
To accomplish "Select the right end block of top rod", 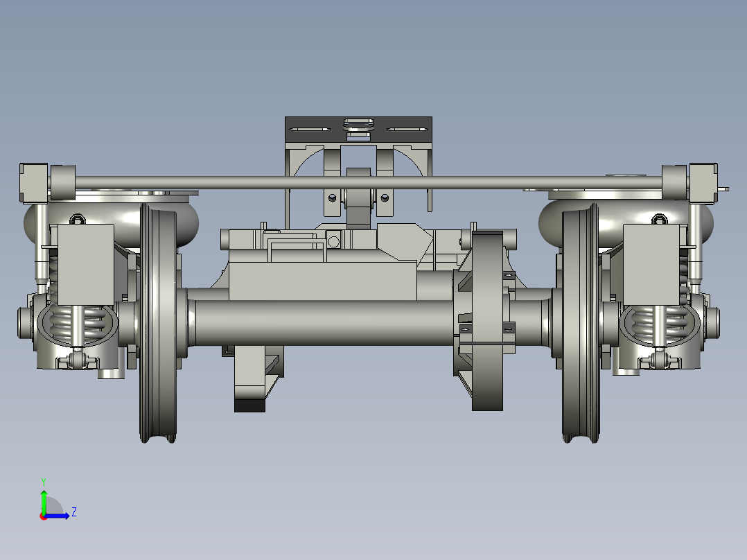I will pos(703,183).
